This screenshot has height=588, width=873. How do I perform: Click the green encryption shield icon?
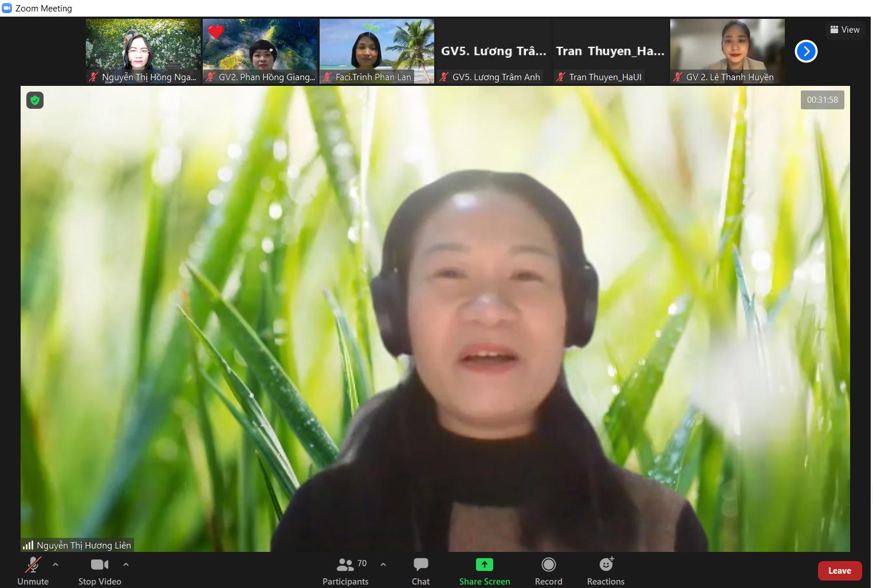[x=35, y=100]
